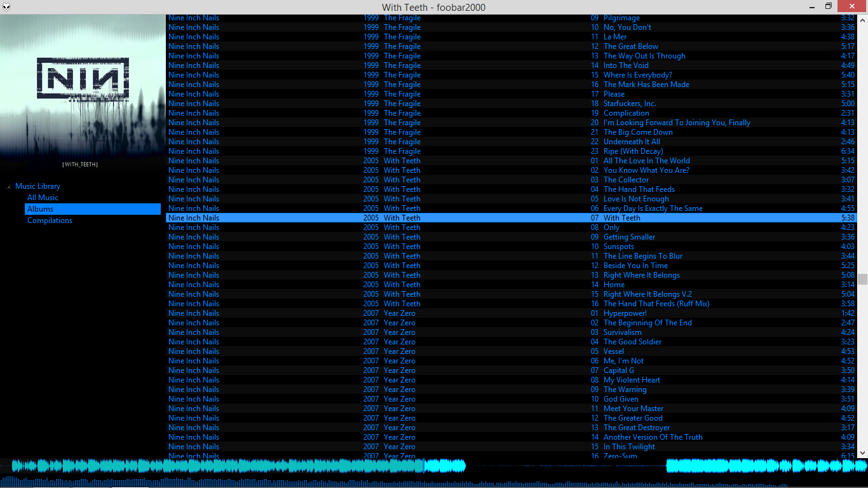This screenshot has width=868, height=488.
Task: Click the track 'Capital G'
Action: (x=618, y=370)
